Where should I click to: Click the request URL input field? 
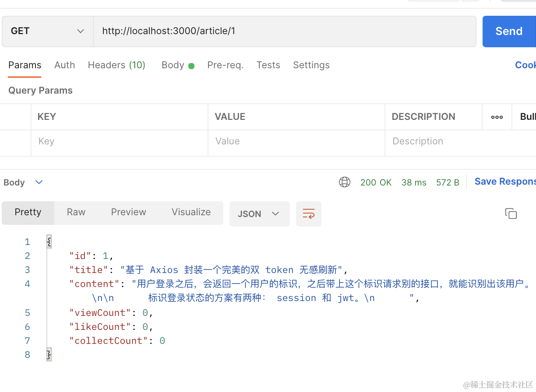[x=285, y=31]
